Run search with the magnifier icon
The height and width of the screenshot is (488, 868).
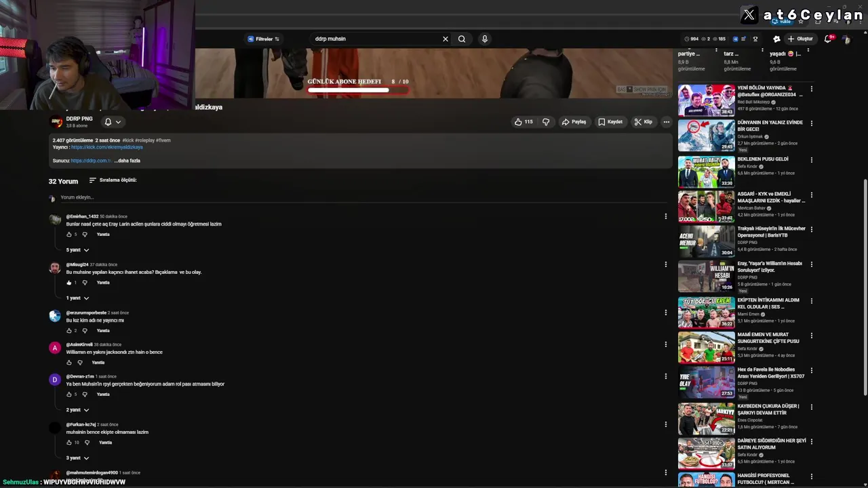tap(462, 39)
